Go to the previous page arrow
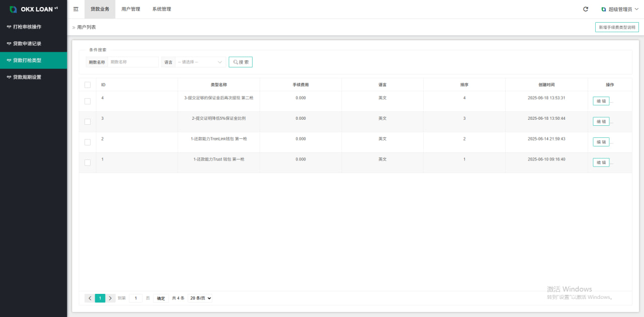 (90, 298)
